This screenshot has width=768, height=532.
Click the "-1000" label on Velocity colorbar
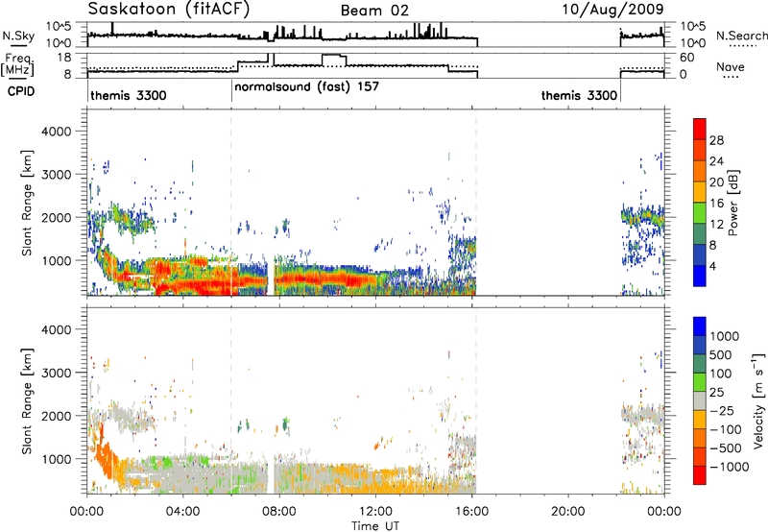tap(729, 467)
